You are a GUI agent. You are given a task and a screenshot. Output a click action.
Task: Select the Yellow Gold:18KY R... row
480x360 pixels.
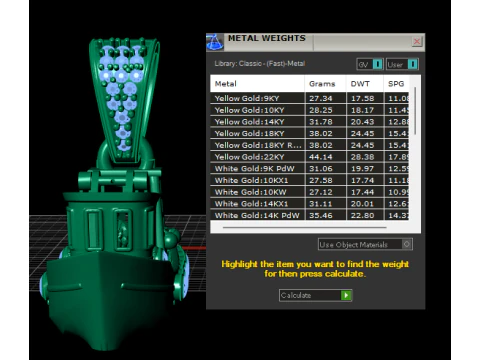click(x=309, y=145)
